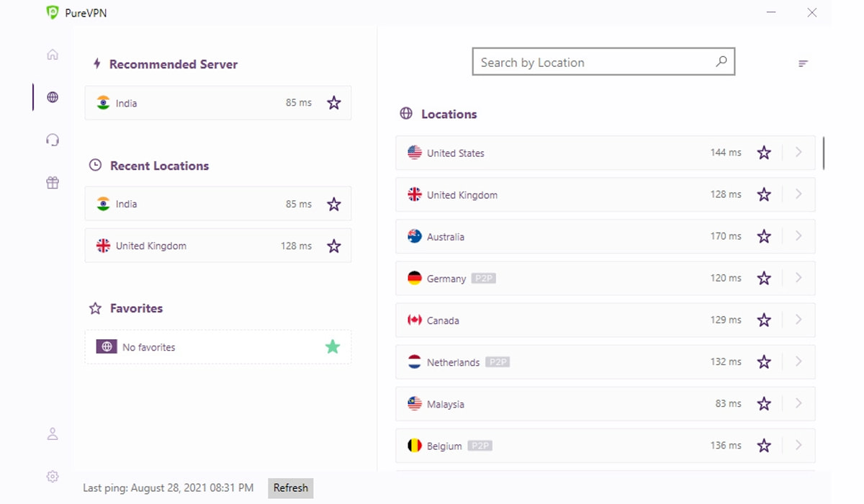
Task: Favorite the United States server
Action: pos(764,153)
